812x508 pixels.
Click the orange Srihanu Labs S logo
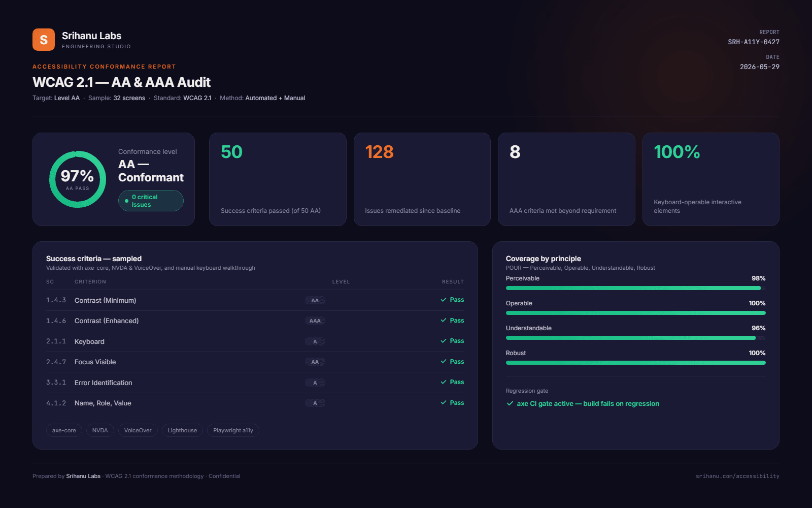(44, 40)
